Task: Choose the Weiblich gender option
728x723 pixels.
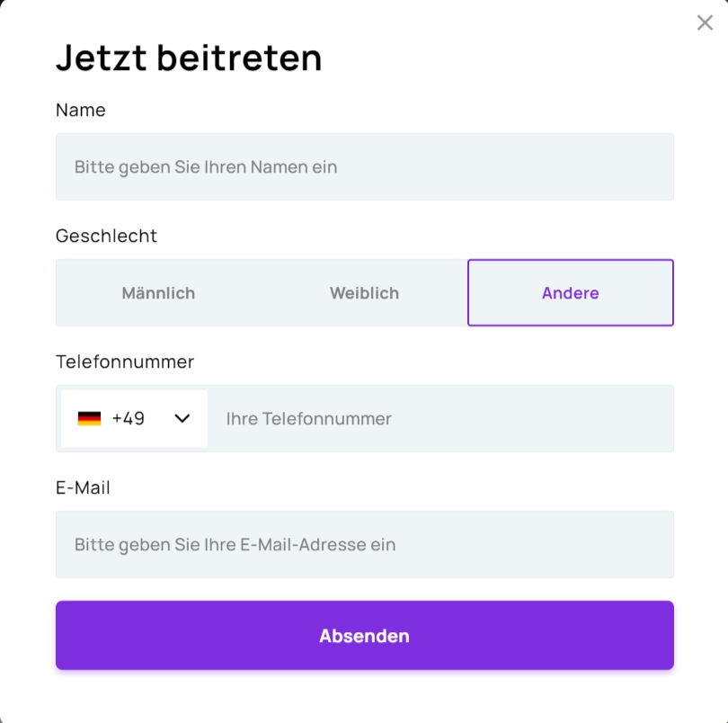Action: 365,293
